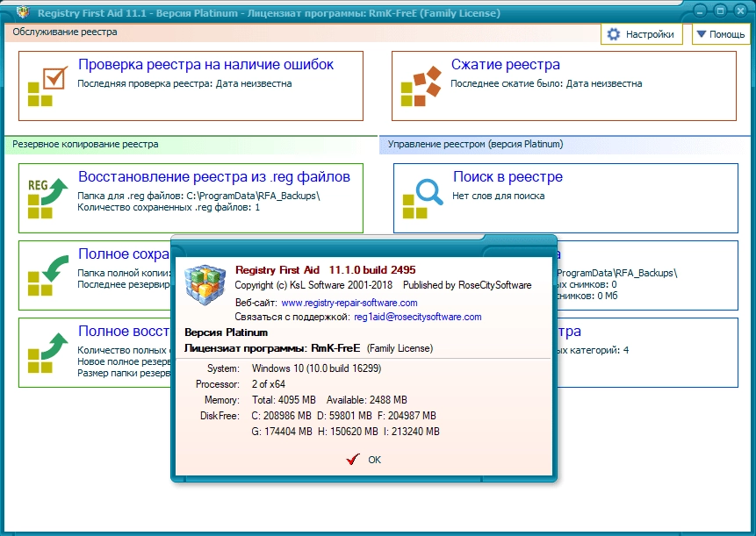
Task: Expand the Помощь help dropdown
Action: (x=721, y=34)
